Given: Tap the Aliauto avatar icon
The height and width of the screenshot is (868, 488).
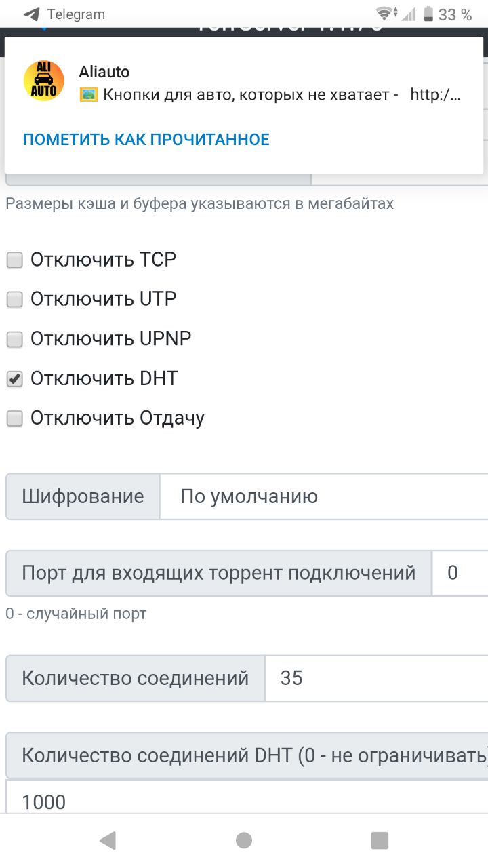Looking at the screenshot, I should point(43,81).
